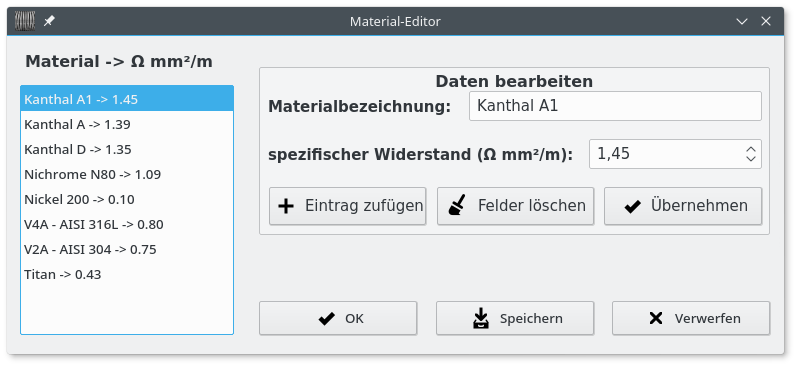Click the title bar minimize chevron
Viewport: 797px width, 367px height.
click(x=742, y=21)
